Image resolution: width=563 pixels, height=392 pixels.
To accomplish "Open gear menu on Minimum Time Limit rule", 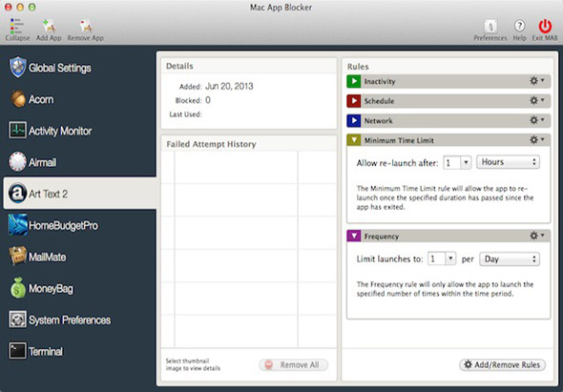I will pos(537,139).
